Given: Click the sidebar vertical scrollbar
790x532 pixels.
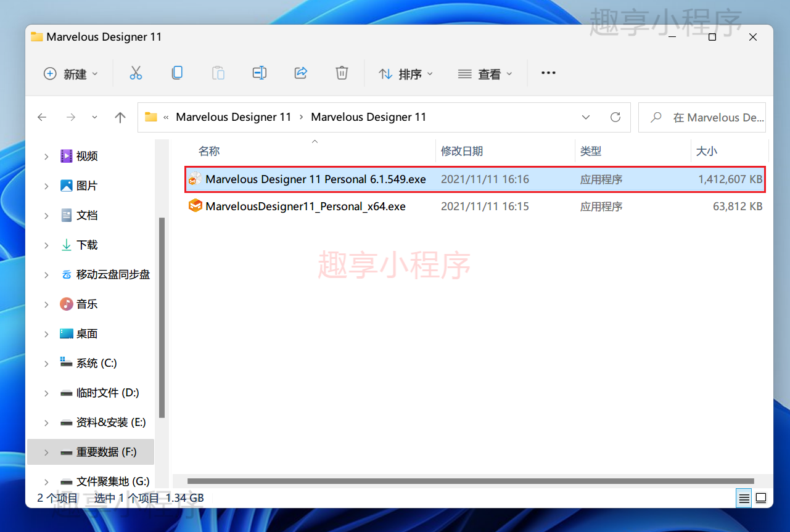Looking at the screenshot, I should point(162,317).
